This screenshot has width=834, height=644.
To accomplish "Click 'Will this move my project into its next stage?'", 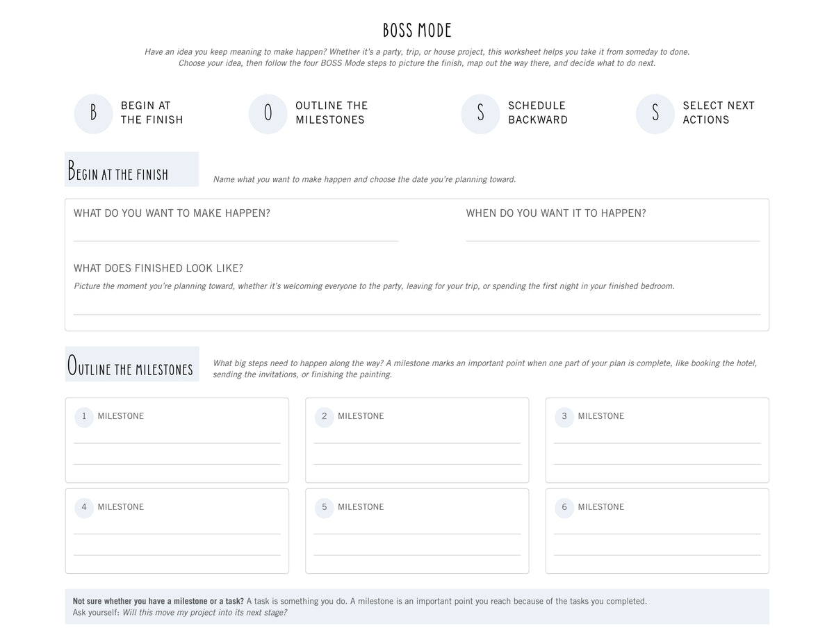I will pos(204,613).
